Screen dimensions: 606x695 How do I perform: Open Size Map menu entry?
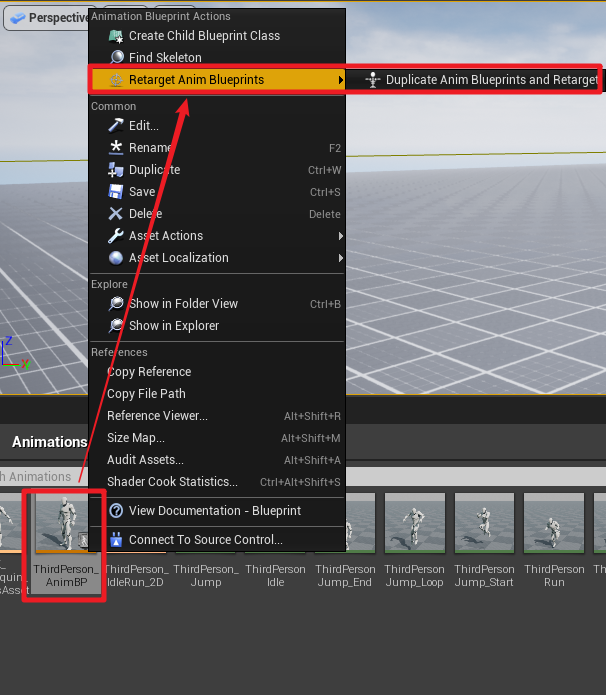pos(217,438)
